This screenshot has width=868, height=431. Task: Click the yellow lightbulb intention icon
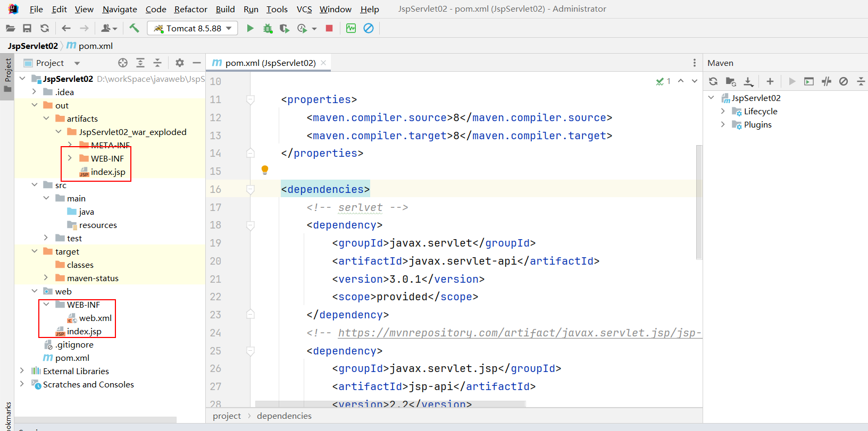pyautogui.click(x=265, y=170)
